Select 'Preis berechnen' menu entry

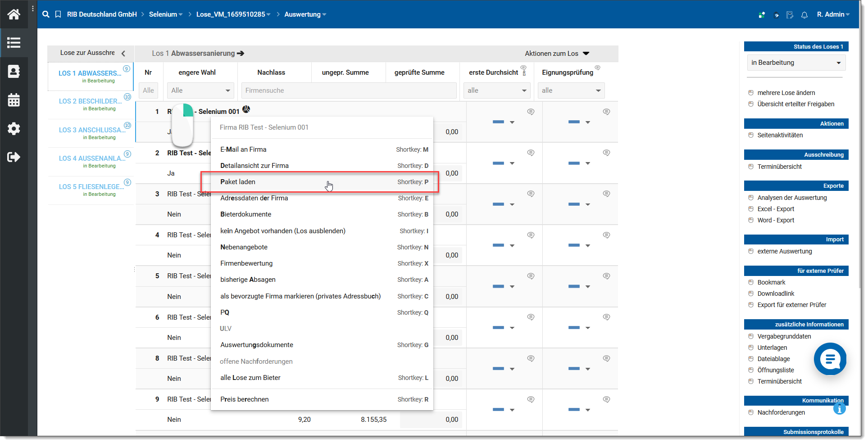[322, 399]
